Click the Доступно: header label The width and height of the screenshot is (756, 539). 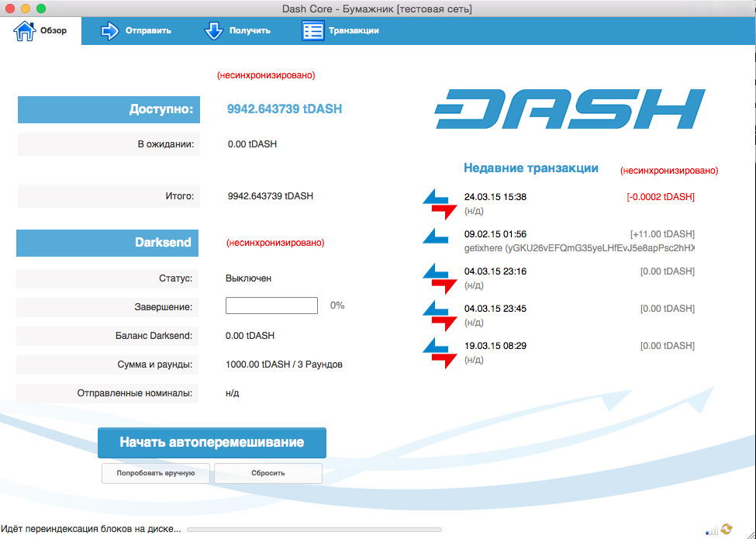[109, 109]
